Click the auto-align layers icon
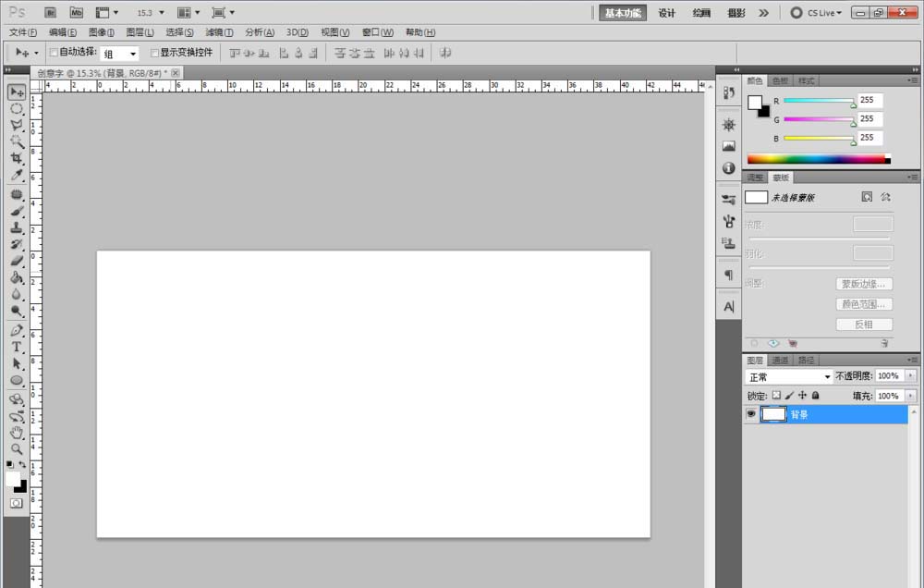 (445, 53)
